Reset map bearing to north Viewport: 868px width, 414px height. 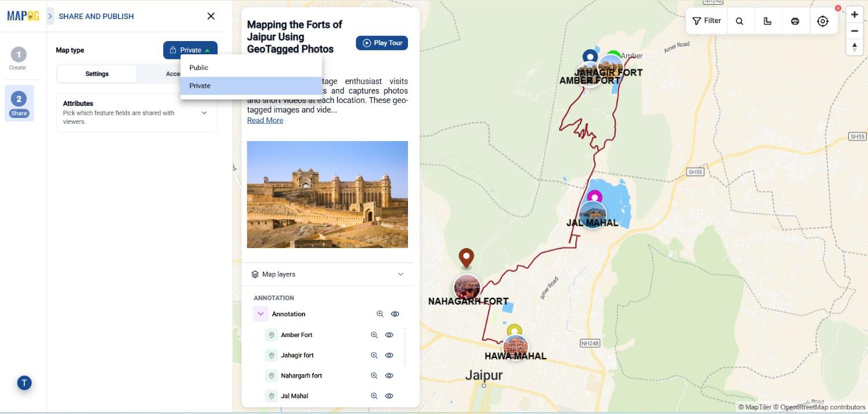(855, 47)
